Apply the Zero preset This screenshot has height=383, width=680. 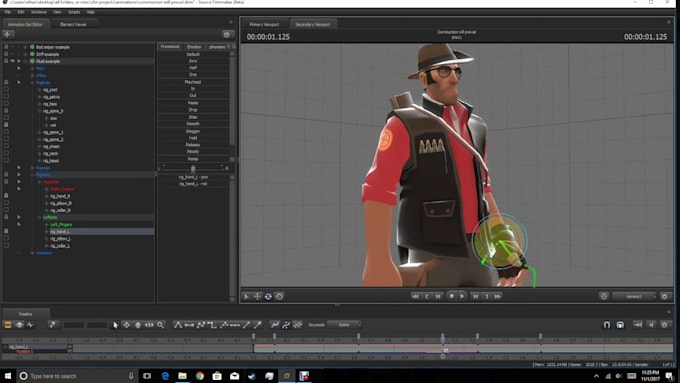(193, 61)
